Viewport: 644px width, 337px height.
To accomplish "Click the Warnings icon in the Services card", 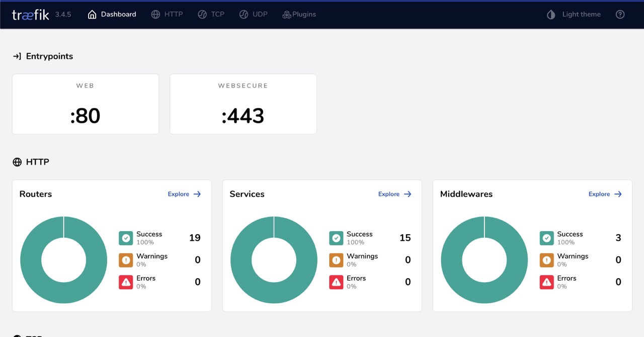I will [336, 259].
